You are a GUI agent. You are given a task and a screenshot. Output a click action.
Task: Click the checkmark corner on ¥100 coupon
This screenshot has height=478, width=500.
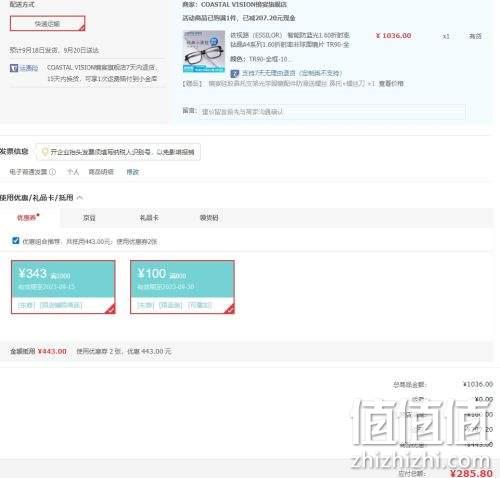coord(230,310)
